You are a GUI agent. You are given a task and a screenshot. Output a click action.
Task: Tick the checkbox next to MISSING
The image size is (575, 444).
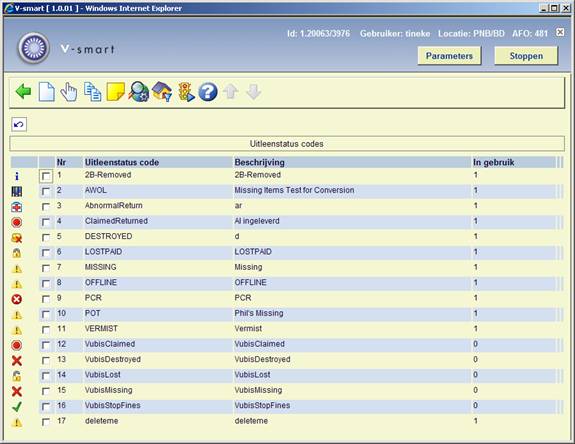[x=46, y=268]
